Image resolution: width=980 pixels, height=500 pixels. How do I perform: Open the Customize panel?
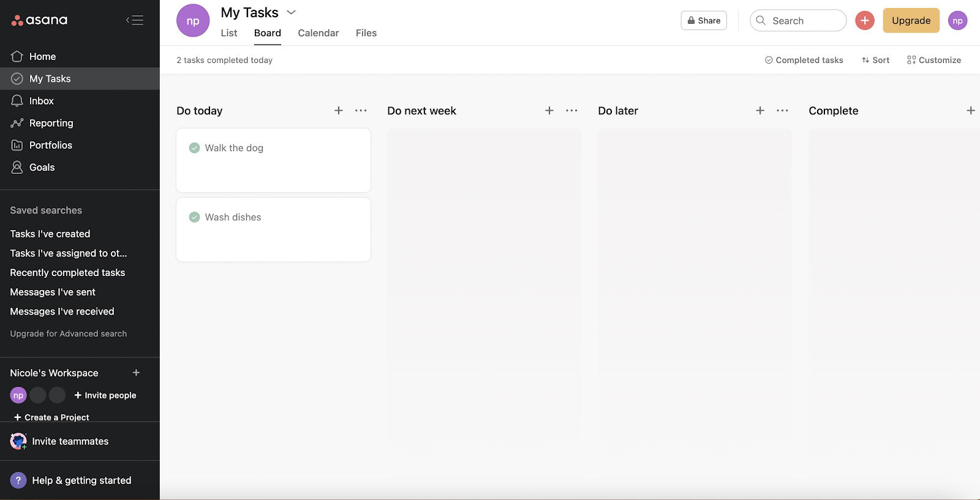point(934,60)
